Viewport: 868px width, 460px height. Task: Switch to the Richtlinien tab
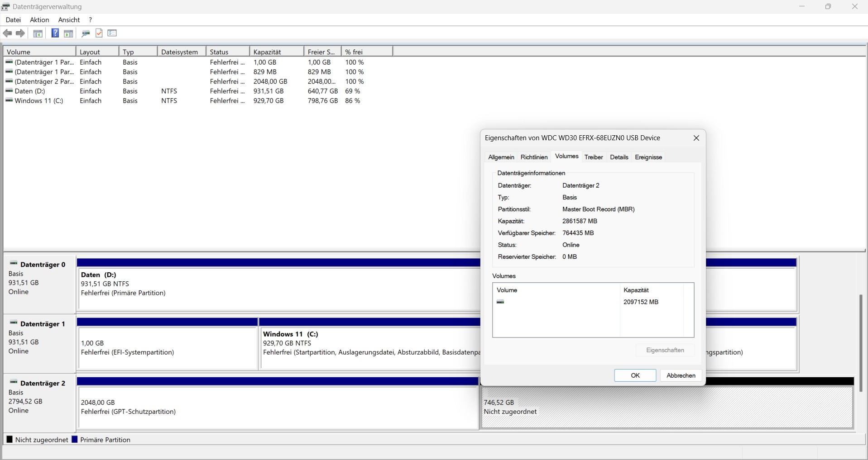point(534,157)
